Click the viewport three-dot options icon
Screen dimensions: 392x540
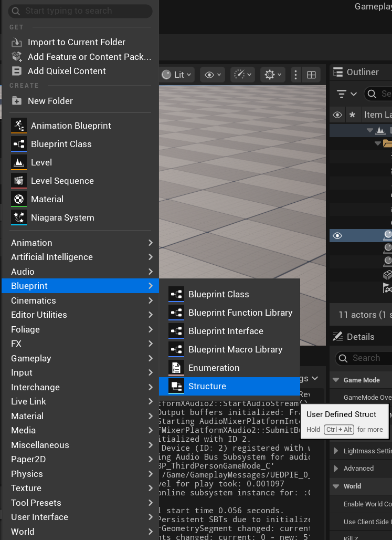[x=295, y=75]
